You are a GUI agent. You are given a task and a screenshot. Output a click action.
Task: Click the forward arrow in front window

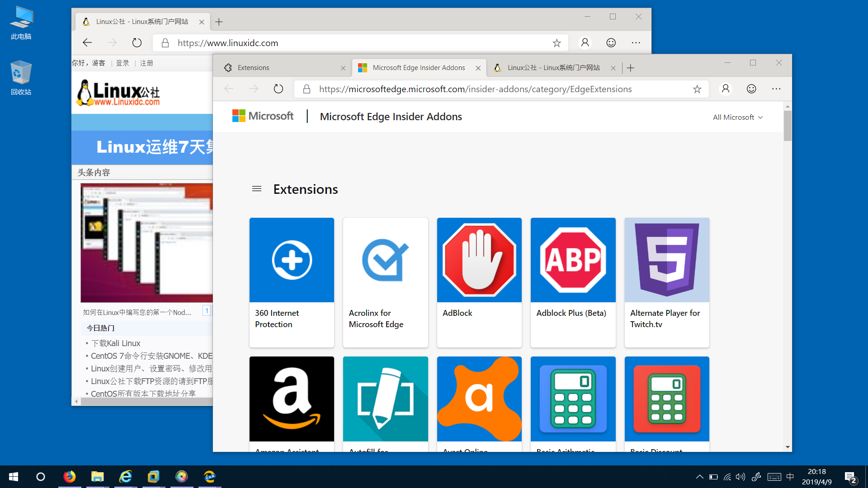click(254, 89)
